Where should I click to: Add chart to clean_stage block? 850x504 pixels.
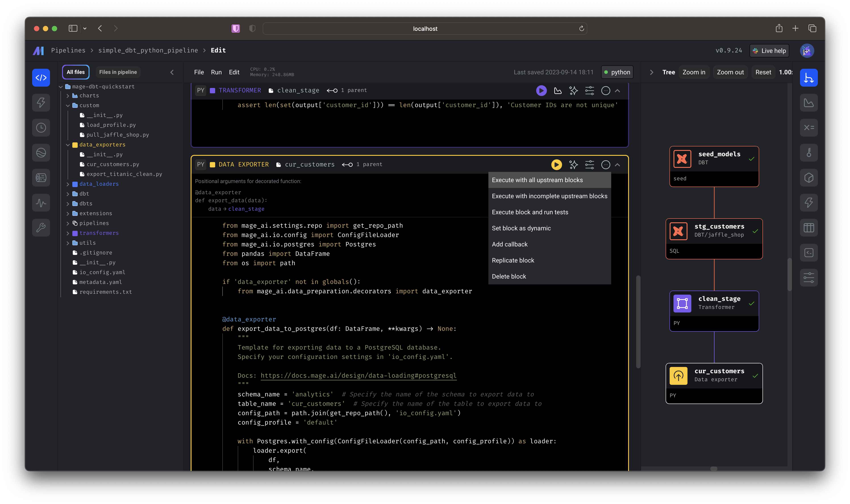[x=558, y=91]
